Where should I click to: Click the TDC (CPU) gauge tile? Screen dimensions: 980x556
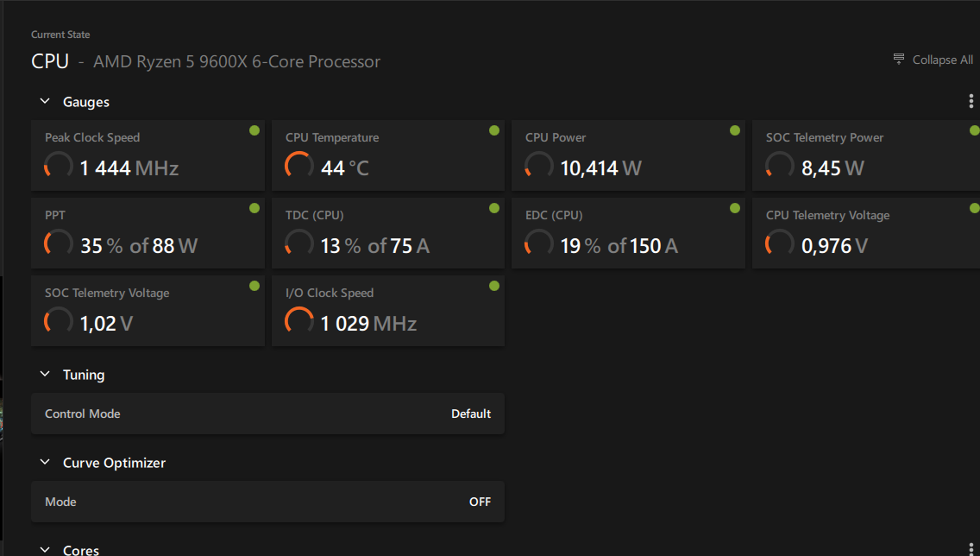click(387, 233)
